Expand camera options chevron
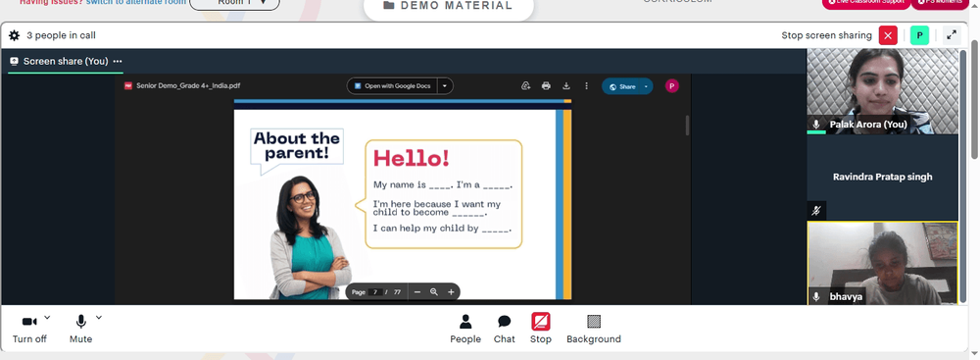This screenshot has height=360, width=980. click(47, 318)
